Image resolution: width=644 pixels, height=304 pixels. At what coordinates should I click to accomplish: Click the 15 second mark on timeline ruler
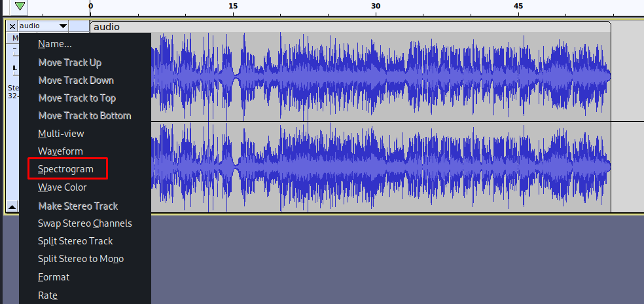pyautogui.click(x=233, y=6)
